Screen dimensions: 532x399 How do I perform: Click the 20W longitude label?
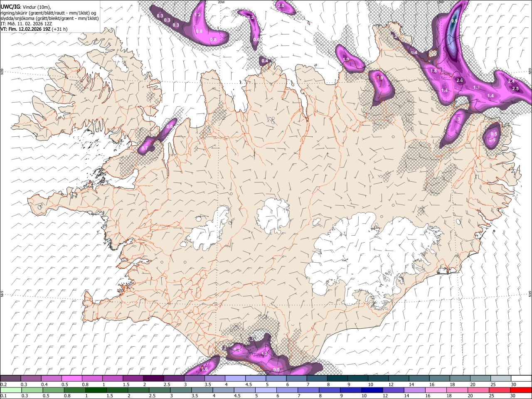point(221,2)
